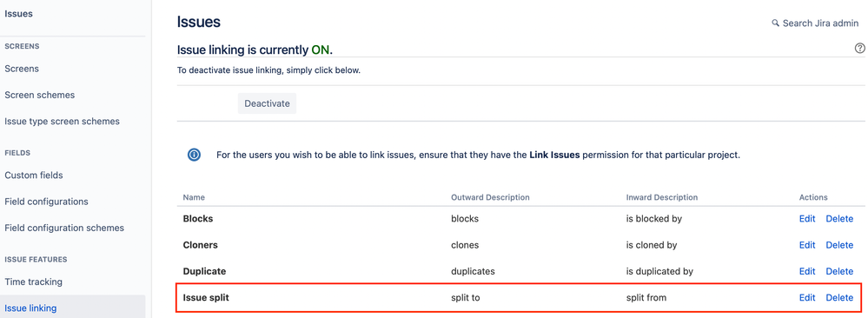The image size is (868, 318).
Task: Edit the Issue split link type
Action: (x=807, y=297)
